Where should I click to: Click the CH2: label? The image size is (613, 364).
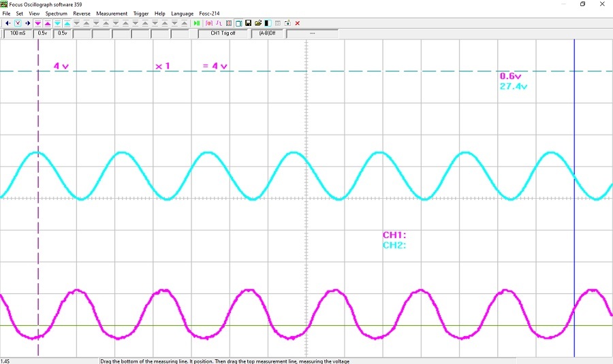pos(394,245)
